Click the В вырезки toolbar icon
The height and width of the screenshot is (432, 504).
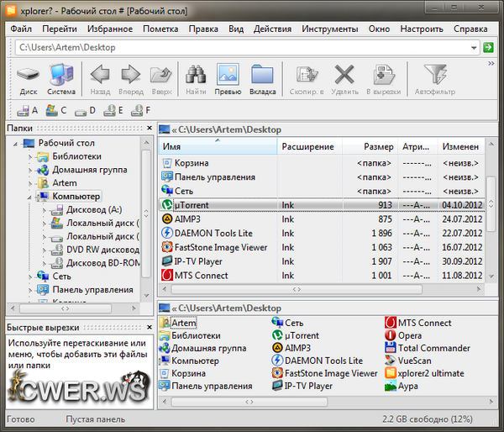386,79
